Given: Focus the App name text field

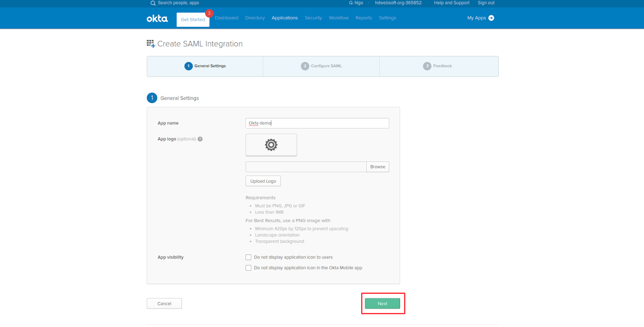Looking at the screenshot, I should (317, 123).
